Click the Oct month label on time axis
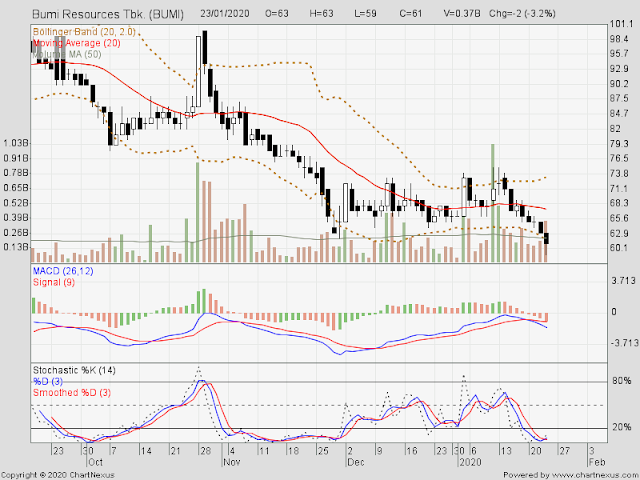This screenshot has height=480, width=640. point(96,462)
